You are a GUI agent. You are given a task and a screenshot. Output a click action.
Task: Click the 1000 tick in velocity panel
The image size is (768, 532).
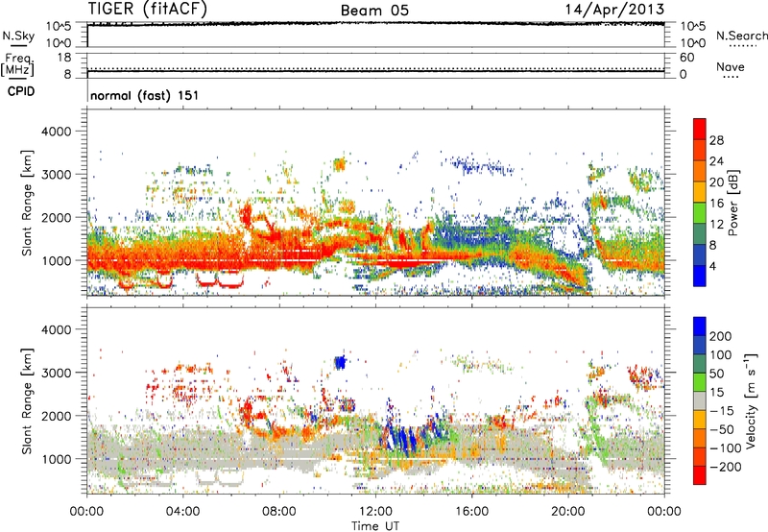click(57, 459)
